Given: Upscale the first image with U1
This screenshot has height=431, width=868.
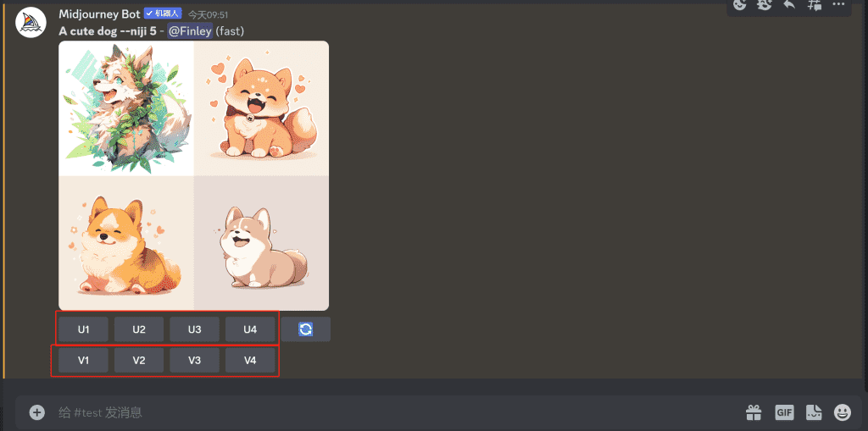Looking at the screenshot, I should 83,329.
